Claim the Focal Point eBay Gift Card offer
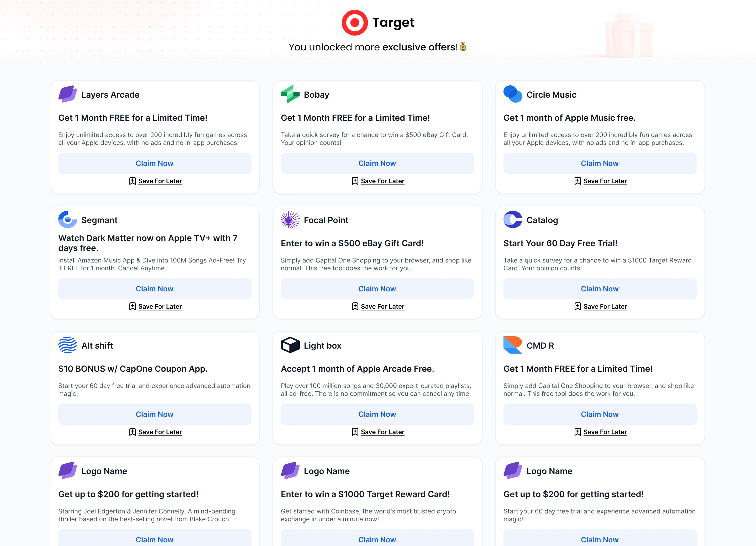756x546 pixels. 377,289
